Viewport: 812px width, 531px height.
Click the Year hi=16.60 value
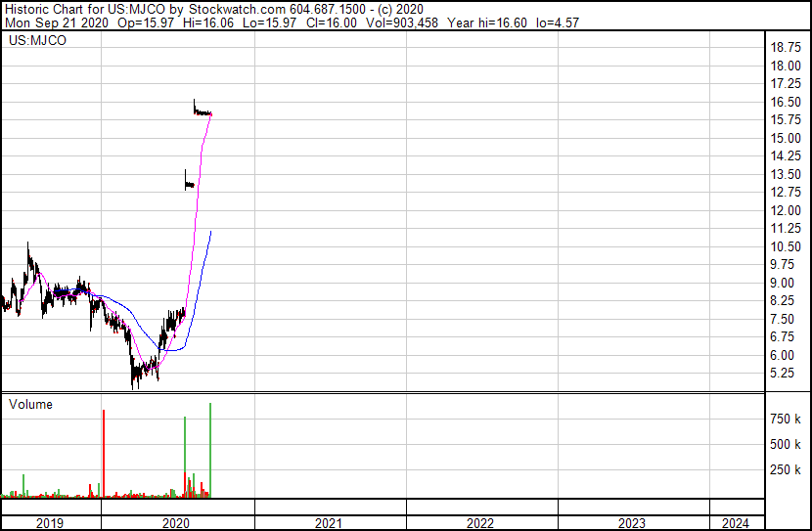click(487, 22)
